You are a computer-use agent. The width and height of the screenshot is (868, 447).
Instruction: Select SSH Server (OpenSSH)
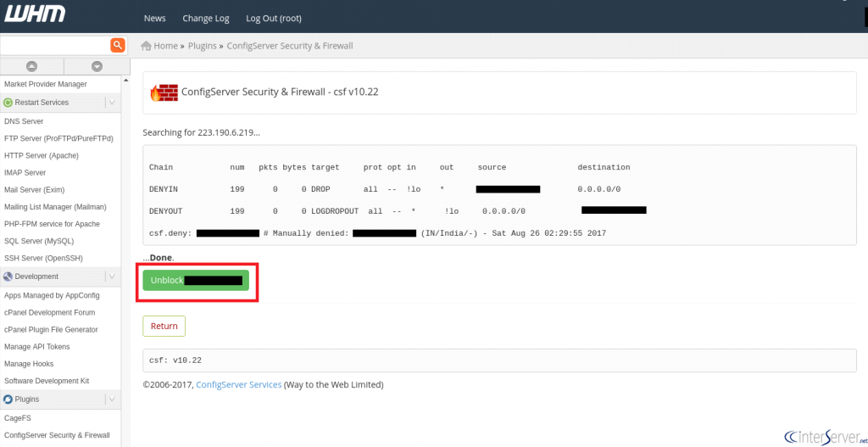pos(42,259)
